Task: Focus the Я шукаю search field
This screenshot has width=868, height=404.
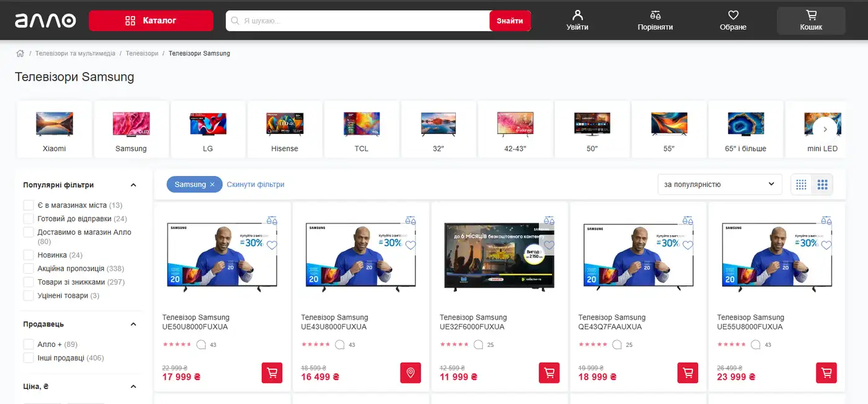Action: [358, 20]
